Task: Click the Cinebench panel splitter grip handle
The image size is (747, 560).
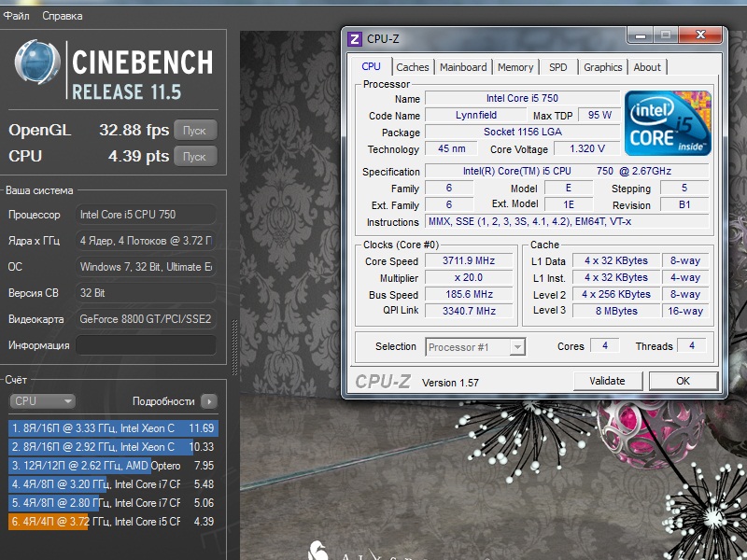Action: [234, 347]
